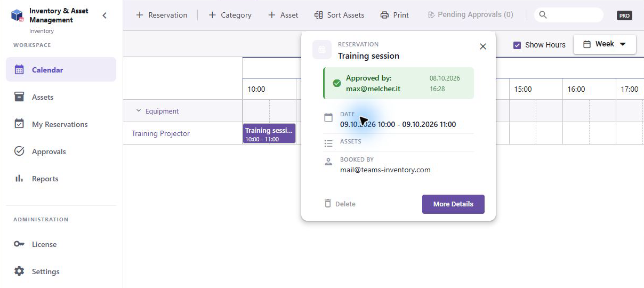Image resolution: width=644 pixels, height=288 pixels.
Task: Click the Print printer icon
Action: pos(384,15)
